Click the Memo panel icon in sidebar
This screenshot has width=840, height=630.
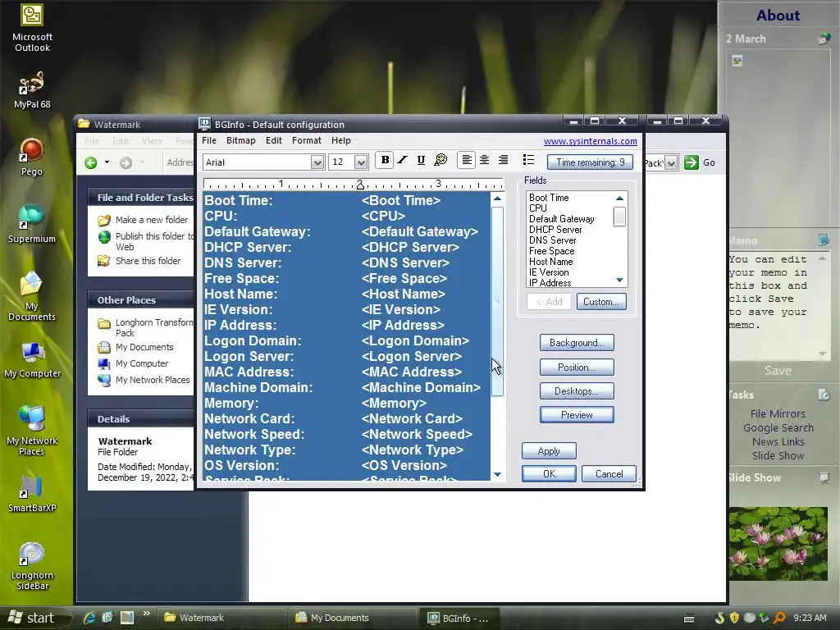(824, 240)
